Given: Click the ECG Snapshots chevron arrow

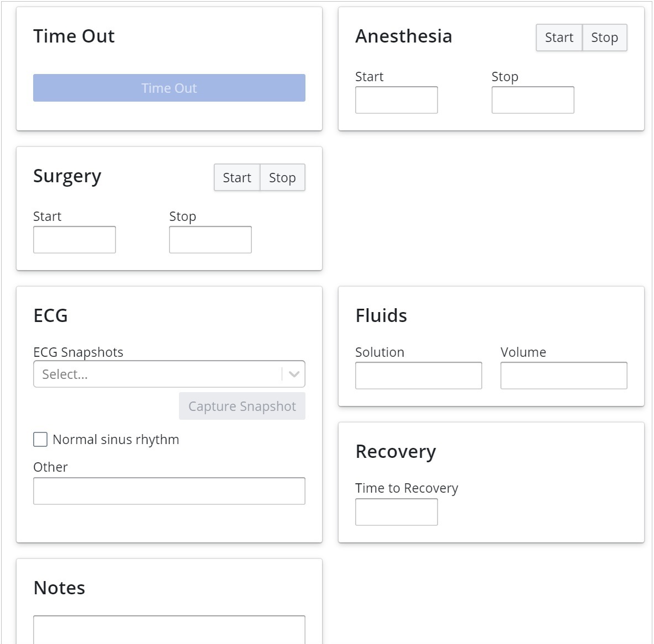Looking at the screenshot, I should (294, 374).
